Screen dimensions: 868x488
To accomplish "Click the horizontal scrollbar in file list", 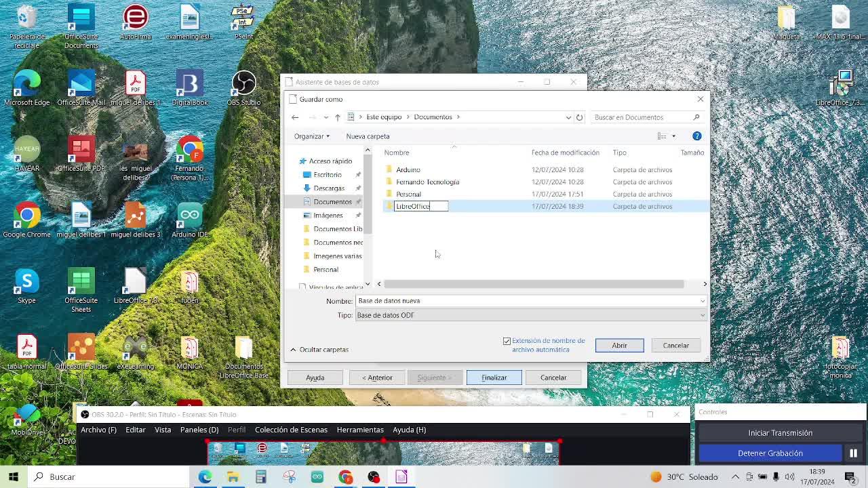I will 536,284.
